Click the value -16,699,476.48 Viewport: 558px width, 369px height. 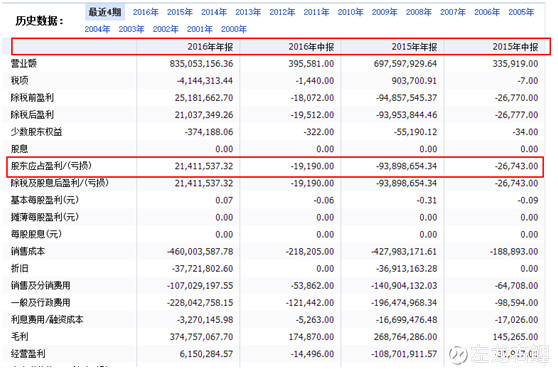click(406, 320)
